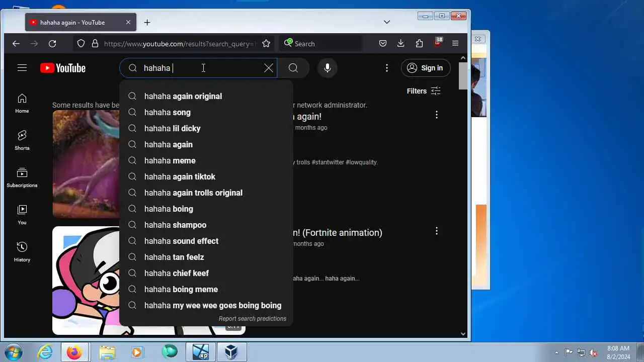Choose suggestion my wee wee goes boing boing
The width and height of the screenshot is (644, 362).
point(206,305)
